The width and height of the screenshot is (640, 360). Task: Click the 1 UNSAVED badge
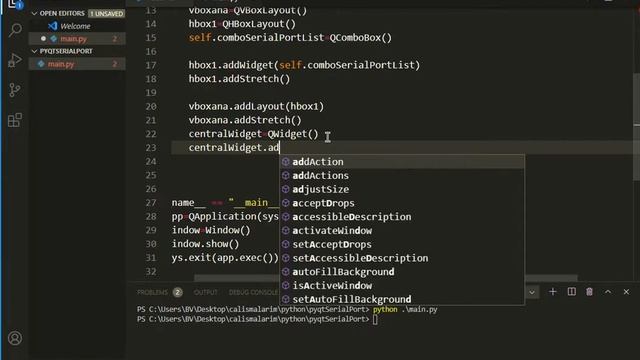[x=106, y=13]
